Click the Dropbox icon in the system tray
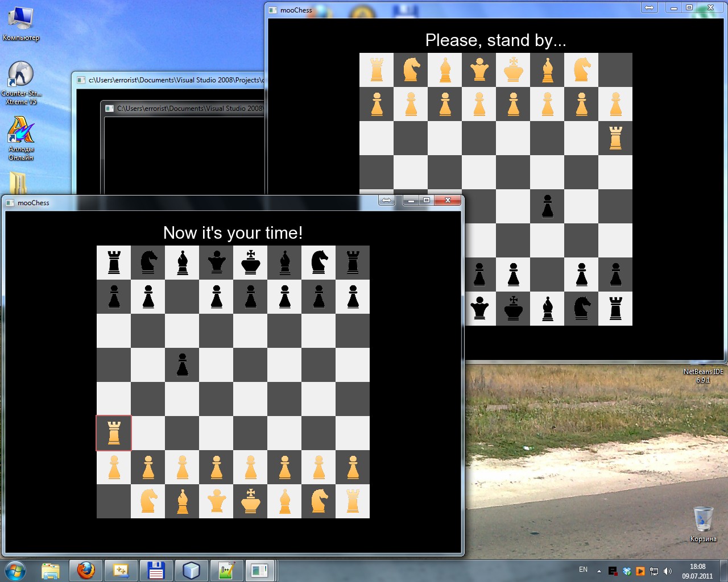 coord(627,571)
